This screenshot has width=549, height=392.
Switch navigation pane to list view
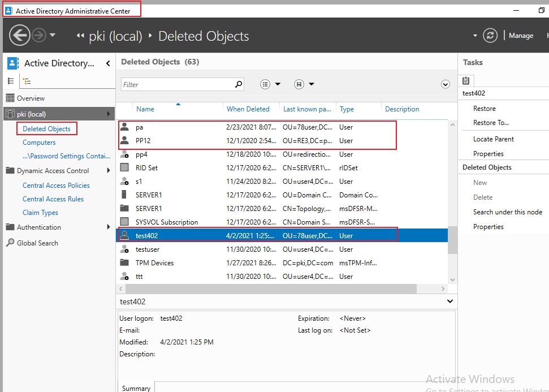click(x=11, y=81)
